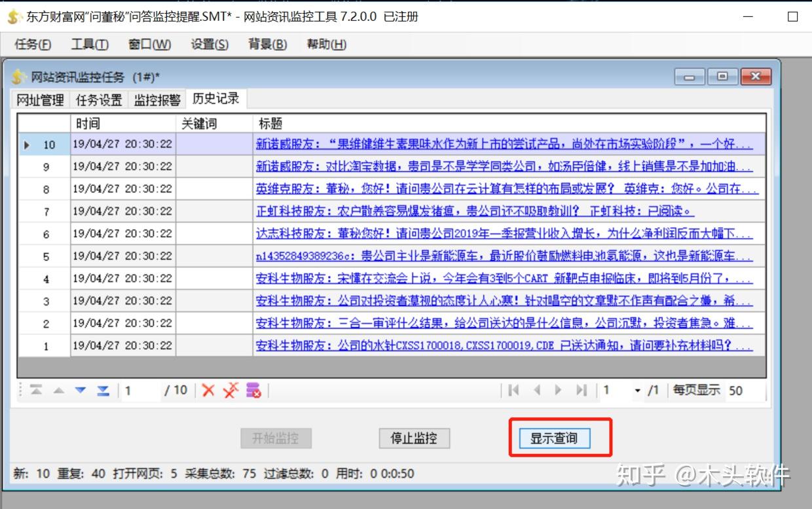The image size is (812, 509).
Task: Click the 网站资讯监控任务 child window icon
Action: coord(18,77)
